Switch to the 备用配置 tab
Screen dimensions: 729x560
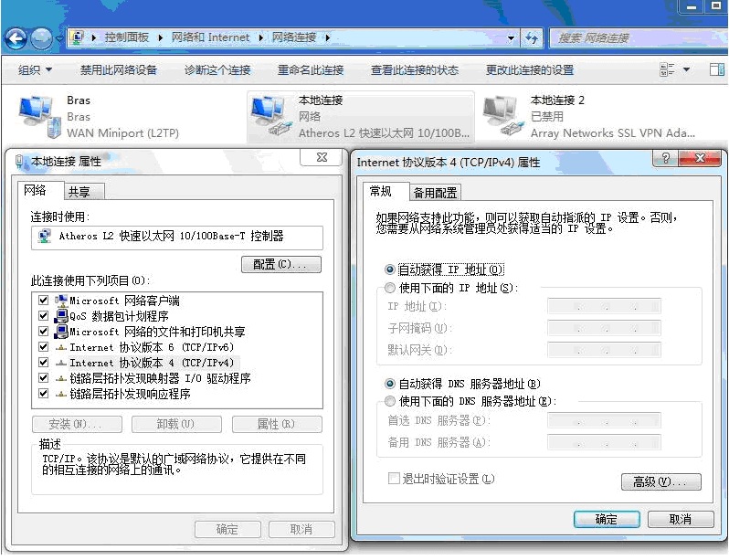pyautogui.click(x=435, y=193)
